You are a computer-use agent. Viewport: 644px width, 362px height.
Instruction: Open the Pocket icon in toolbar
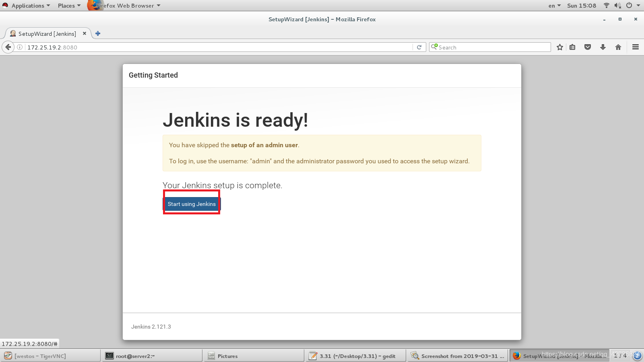(x=588, y=47)
